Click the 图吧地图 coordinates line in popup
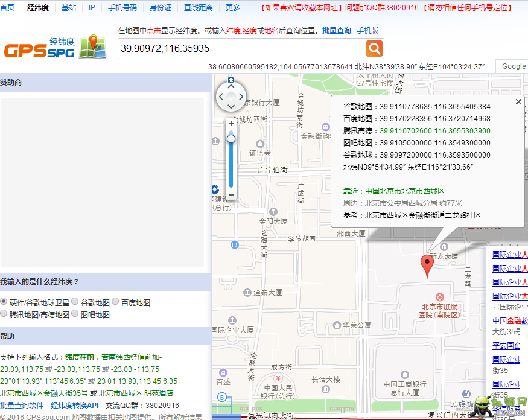 tap(416, 143)
